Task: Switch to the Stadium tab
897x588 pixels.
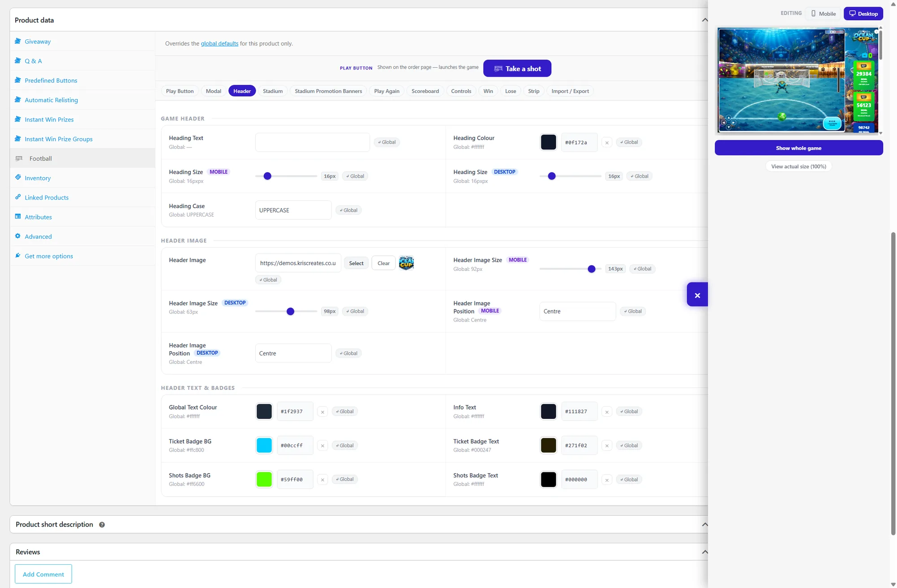Action: point(273,91)
